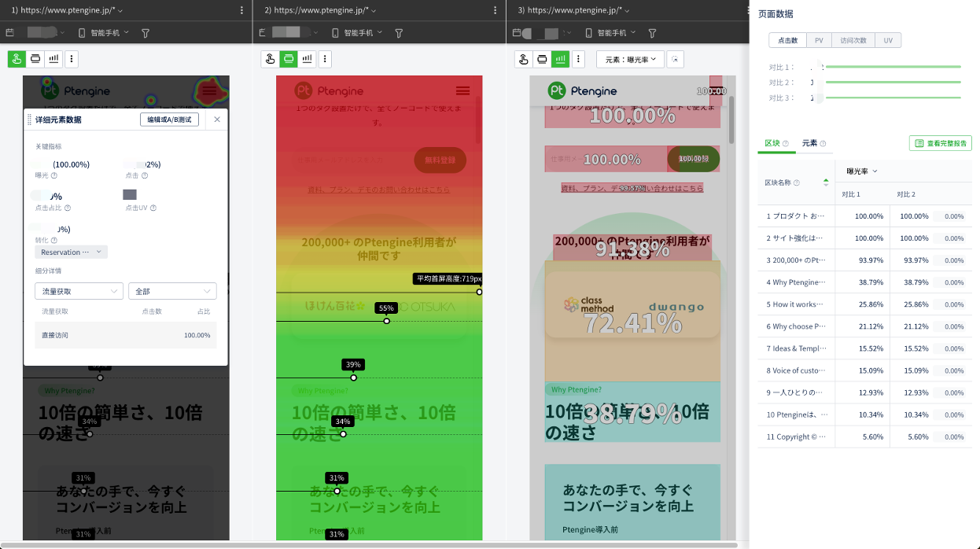Toggle metric to PV

pos(819,40)
